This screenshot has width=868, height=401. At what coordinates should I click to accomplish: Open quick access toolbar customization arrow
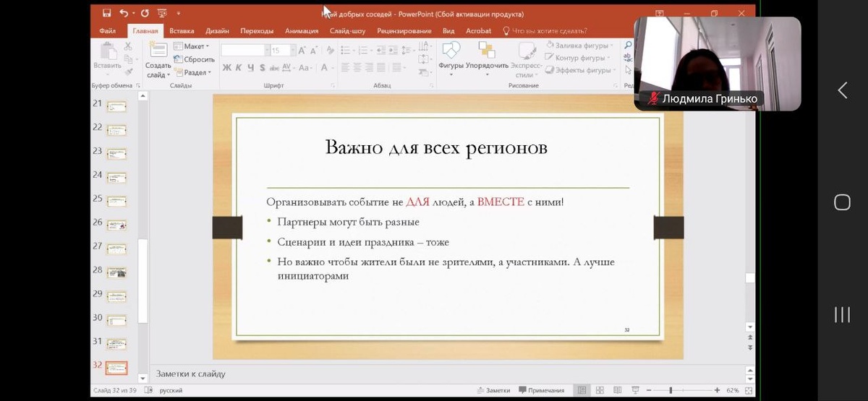pos(179,13)
